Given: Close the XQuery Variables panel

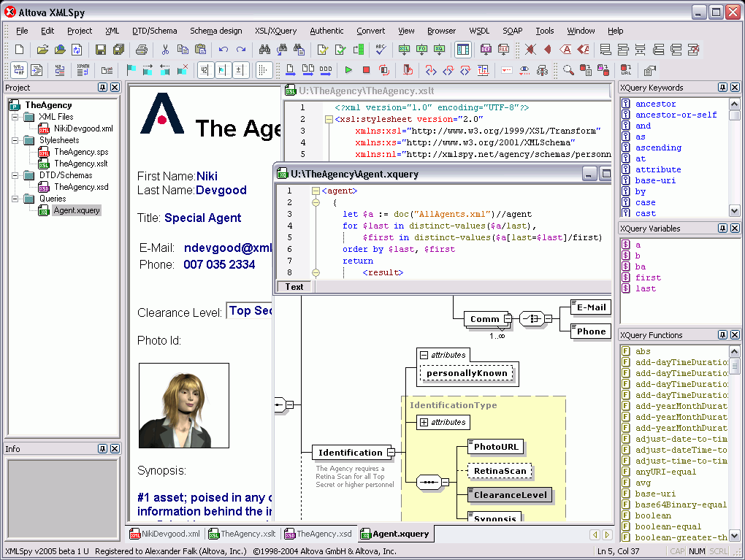Looking at the screenshot, I should (735, 229).
